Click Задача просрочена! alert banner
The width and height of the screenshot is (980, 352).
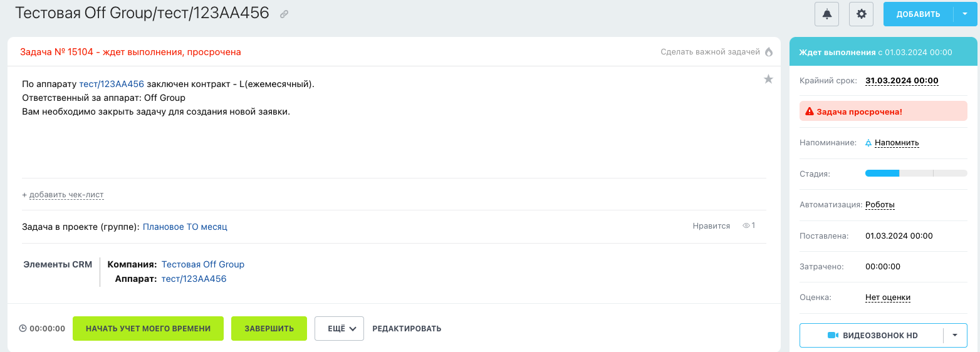click(884, 111)
